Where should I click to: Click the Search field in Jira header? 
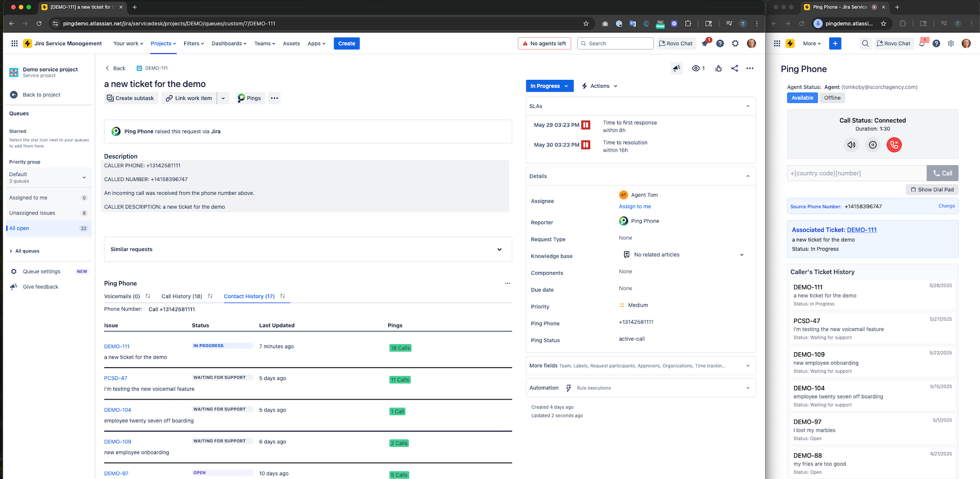coord(615,44)
